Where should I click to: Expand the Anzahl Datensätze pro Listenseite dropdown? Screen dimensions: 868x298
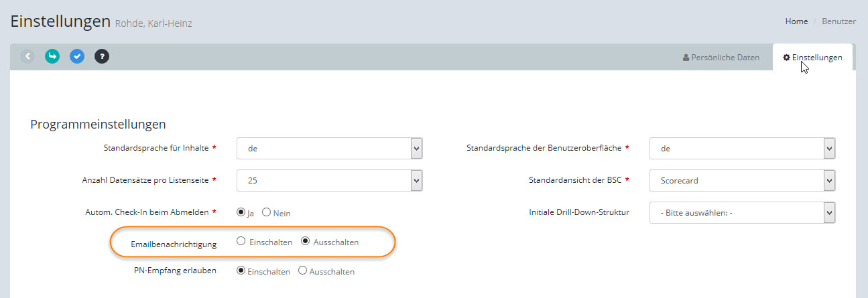(329, 180)
